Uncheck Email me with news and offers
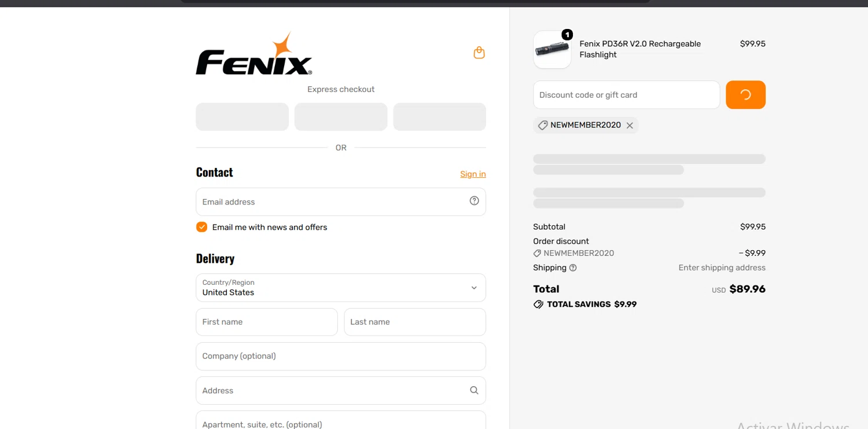This screenshot has height=429, width=868. click(201, 227)
